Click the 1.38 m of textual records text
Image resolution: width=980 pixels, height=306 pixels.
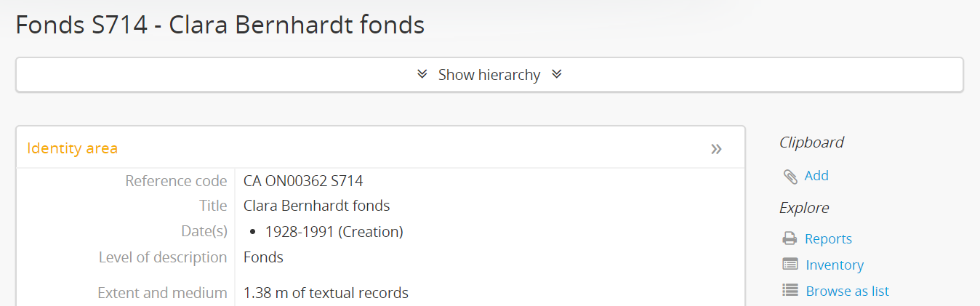click(326, 293)
